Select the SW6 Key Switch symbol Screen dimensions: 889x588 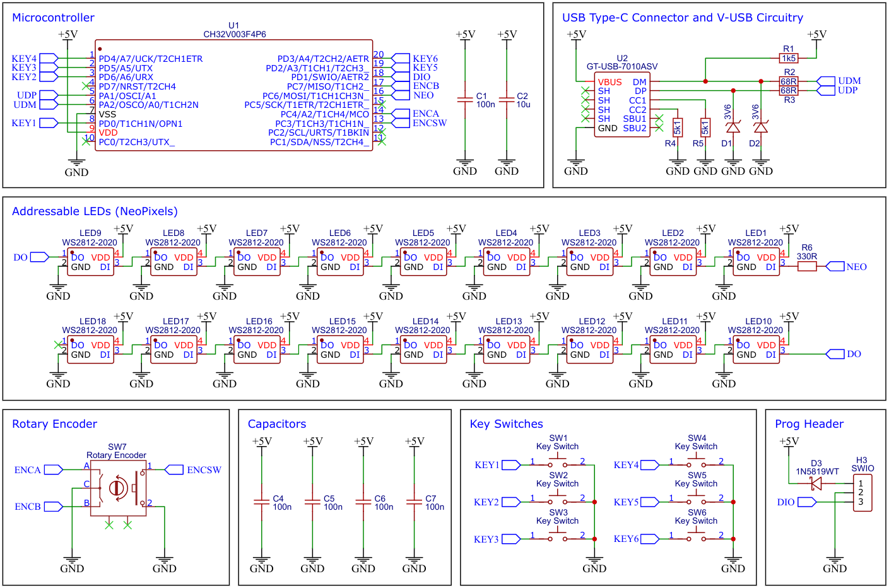point(697,537)
